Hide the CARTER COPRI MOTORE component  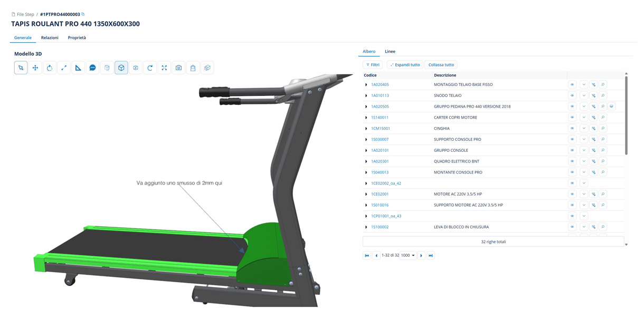(572, 118)
